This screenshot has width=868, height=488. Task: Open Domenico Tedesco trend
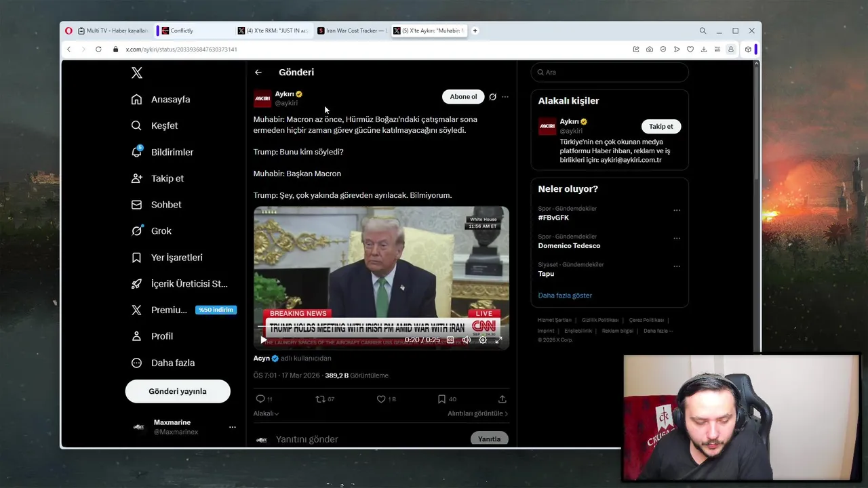click(x=569, y=246)
